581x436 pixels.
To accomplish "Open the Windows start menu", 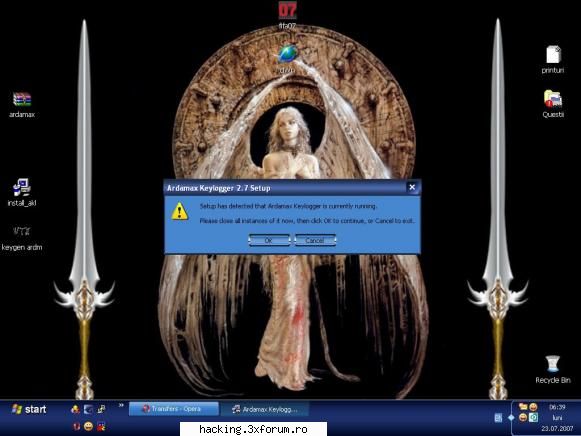I will (x=29, y=409).
